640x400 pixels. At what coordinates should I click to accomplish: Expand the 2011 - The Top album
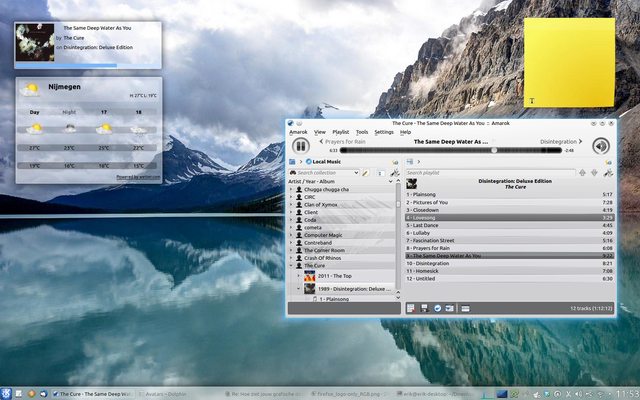tap(298, 276)
